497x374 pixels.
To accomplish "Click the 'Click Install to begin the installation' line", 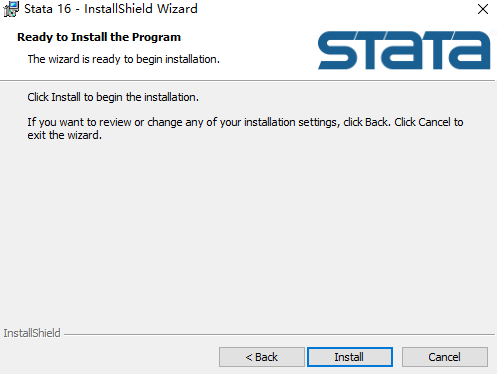I will coord(113,97).
